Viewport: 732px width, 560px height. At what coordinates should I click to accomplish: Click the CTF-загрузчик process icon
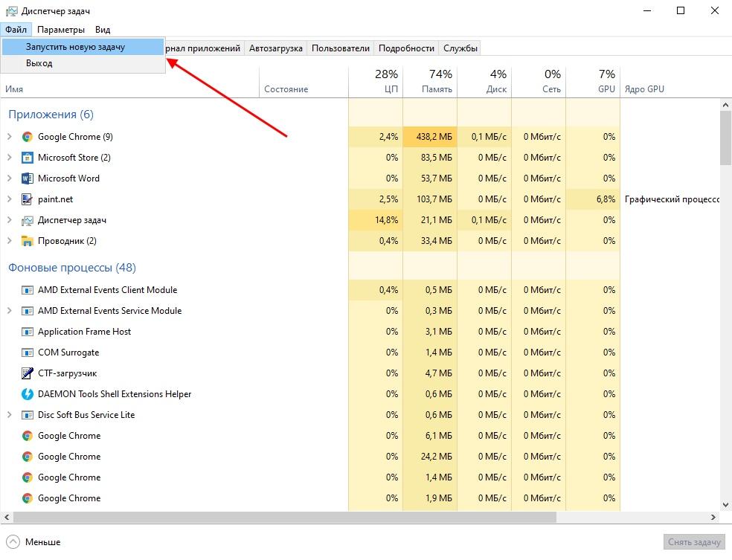28,373
